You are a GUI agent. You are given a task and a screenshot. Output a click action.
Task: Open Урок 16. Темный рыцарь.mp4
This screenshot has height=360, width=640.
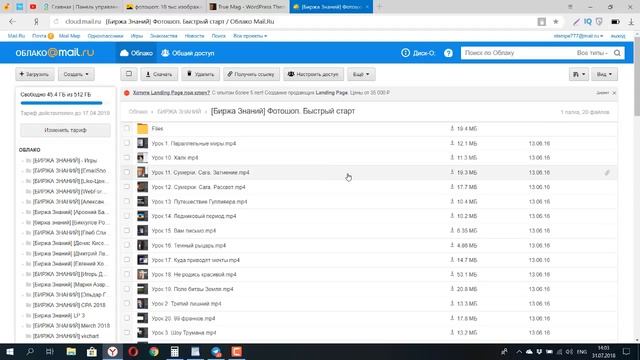189,245
